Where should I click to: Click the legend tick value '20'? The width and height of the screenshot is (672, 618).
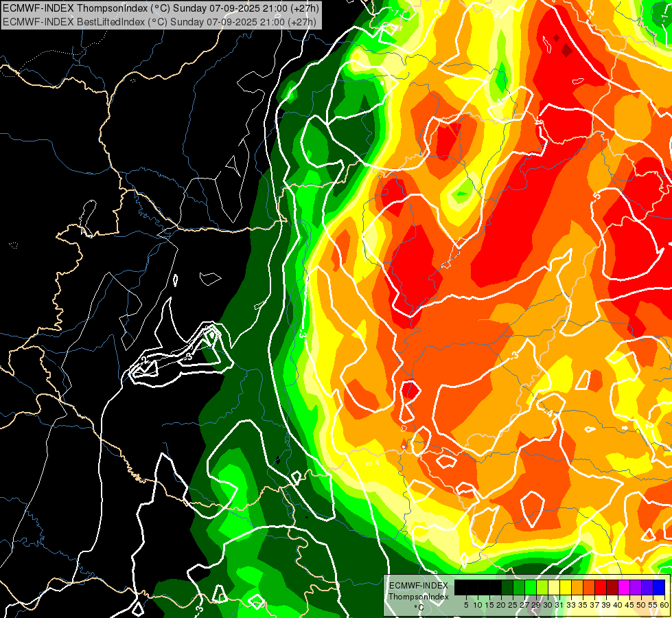(501, 605)
